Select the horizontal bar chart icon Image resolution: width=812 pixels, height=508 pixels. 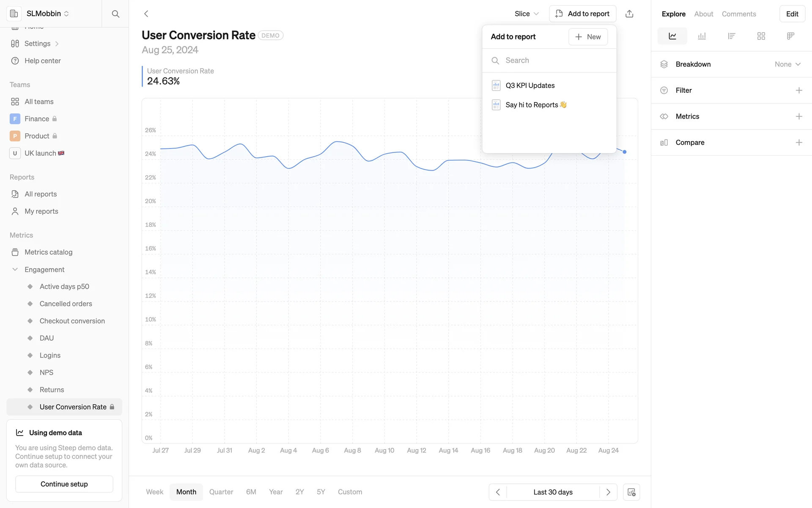tap(731, 36)
